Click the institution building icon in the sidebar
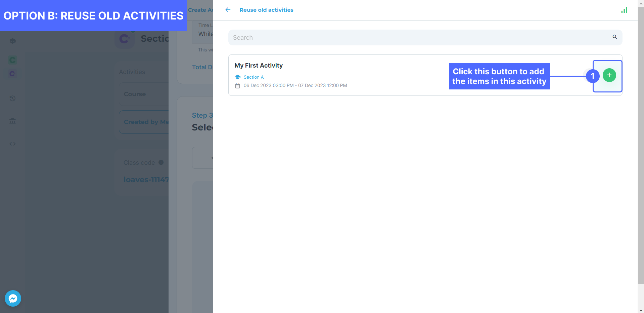 (12, 121)
